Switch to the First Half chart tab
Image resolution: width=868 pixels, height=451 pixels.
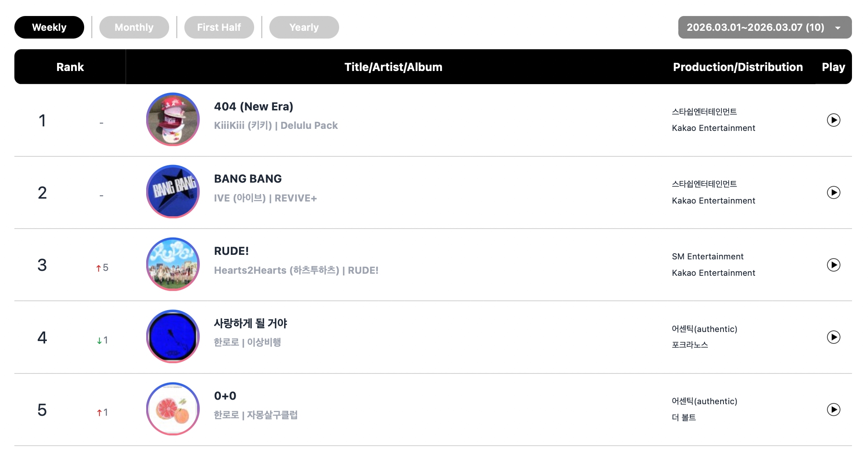219,27
